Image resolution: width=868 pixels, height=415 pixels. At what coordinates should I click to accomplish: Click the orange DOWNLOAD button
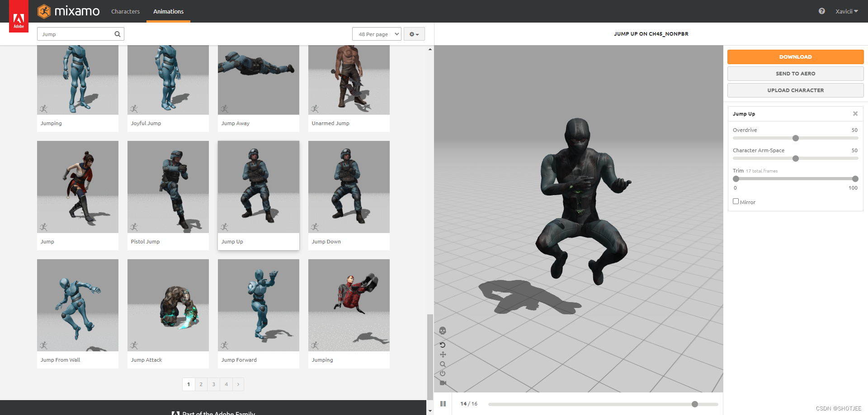tap(795, 57)
